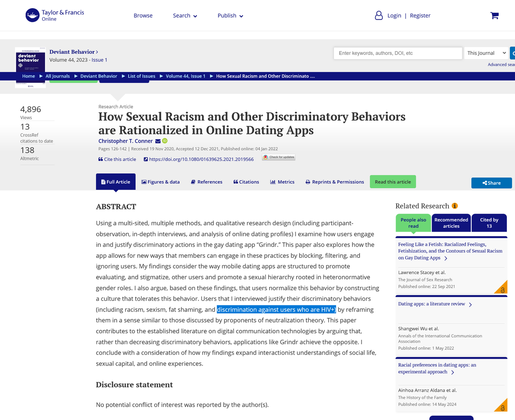Open the author's ORCID icon
This screenshot has height=420, width=515.
(164, 141)
